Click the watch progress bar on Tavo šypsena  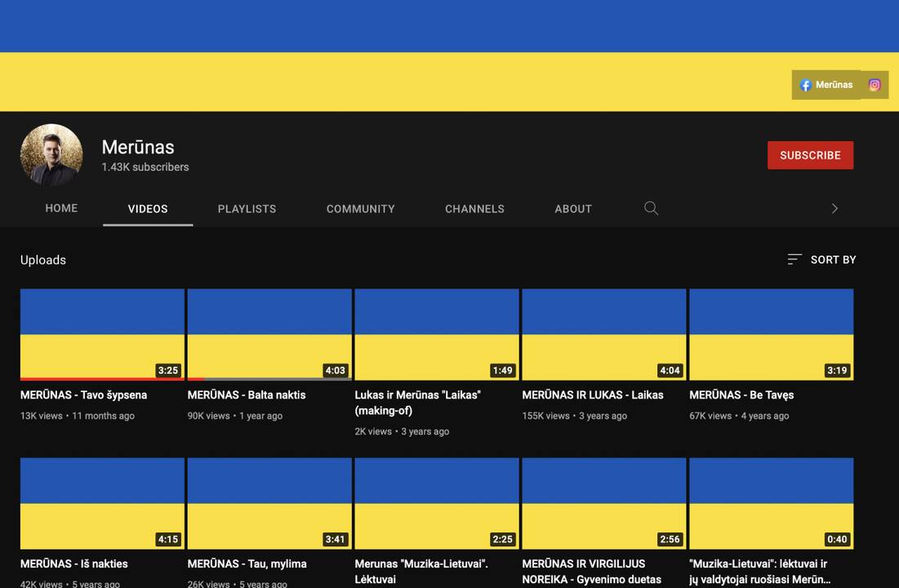[x=103, y=379]
